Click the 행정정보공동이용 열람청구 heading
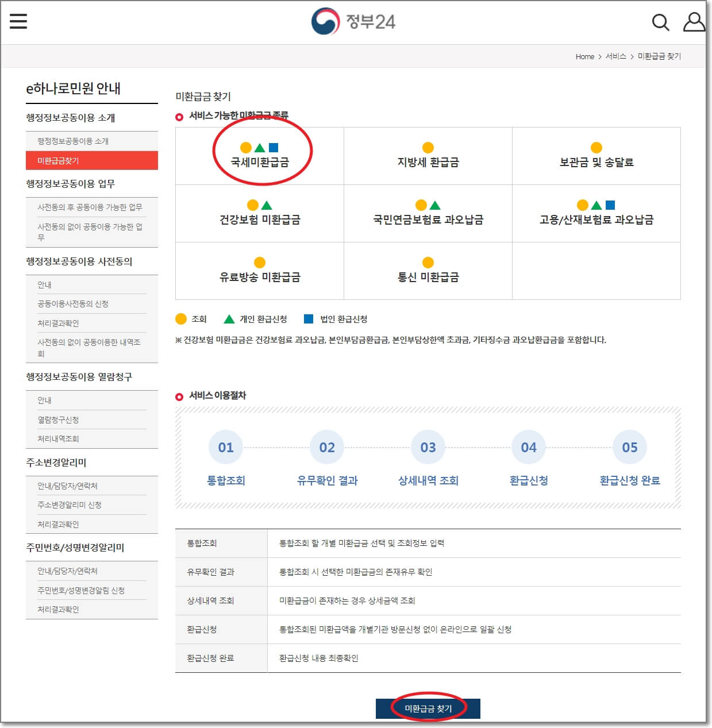This screenshot has width=712, height=728. click(79, 377)
